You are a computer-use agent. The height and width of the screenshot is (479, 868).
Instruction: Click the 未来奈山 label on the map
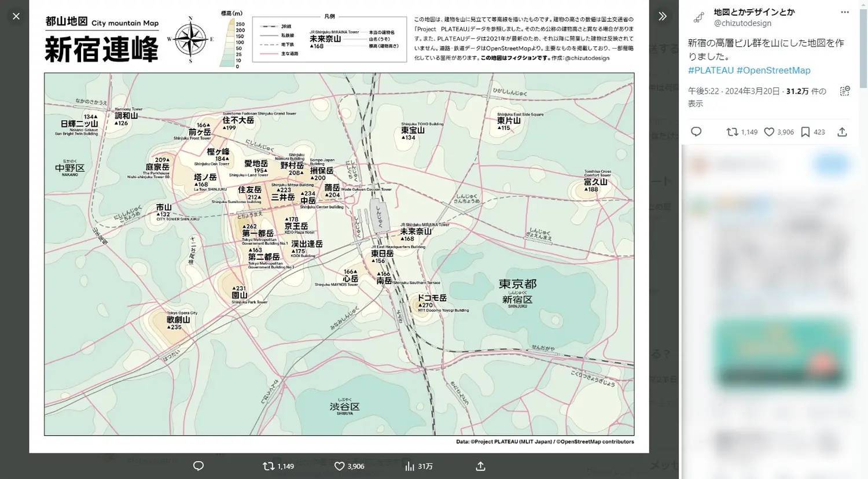coord(415,231)
